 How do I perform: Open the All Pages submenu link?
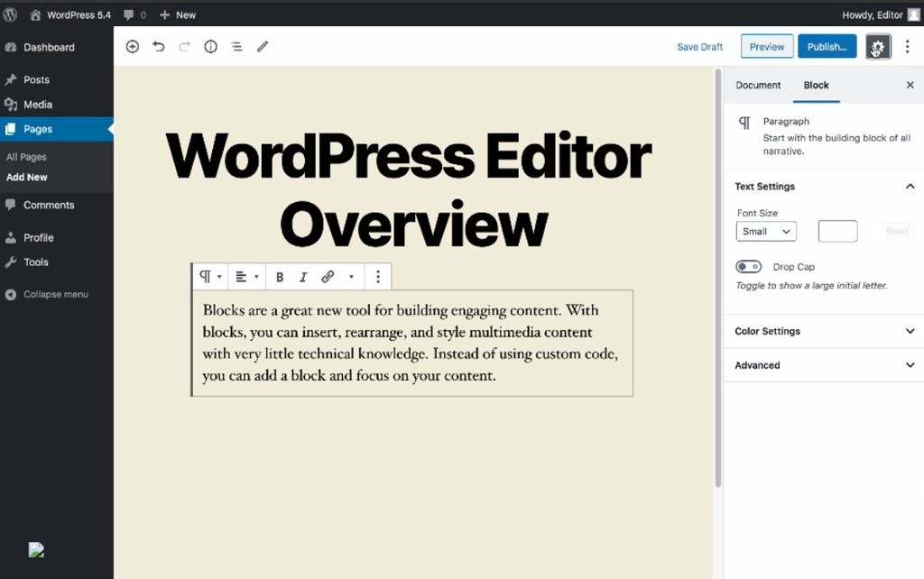26,157
